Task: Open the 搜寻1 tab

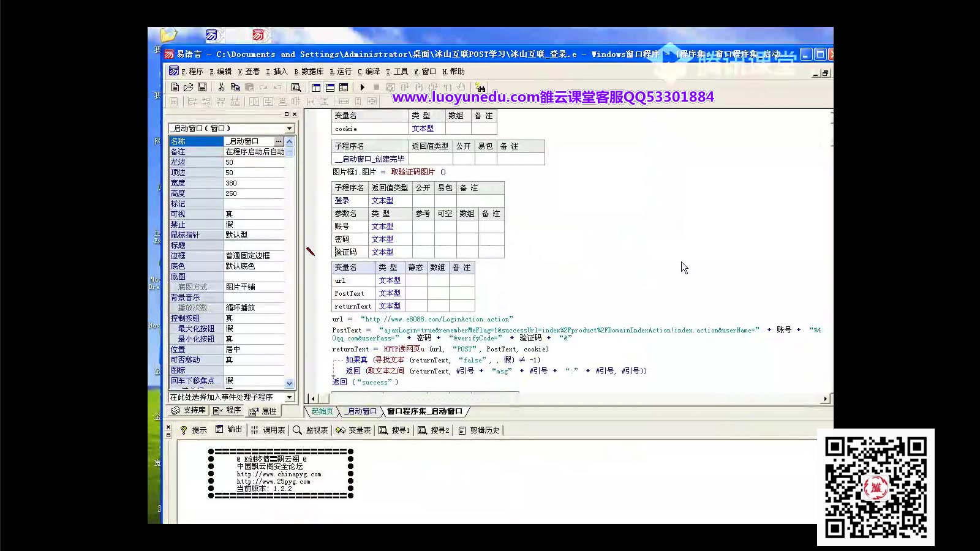Action: point(394,430)
